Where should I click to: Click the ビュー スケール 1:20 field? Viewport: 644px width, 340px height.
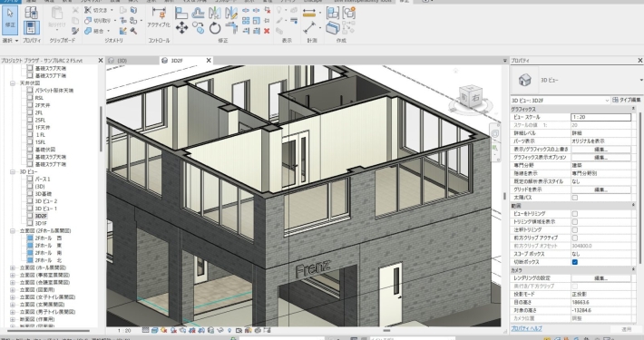(600, 117)
